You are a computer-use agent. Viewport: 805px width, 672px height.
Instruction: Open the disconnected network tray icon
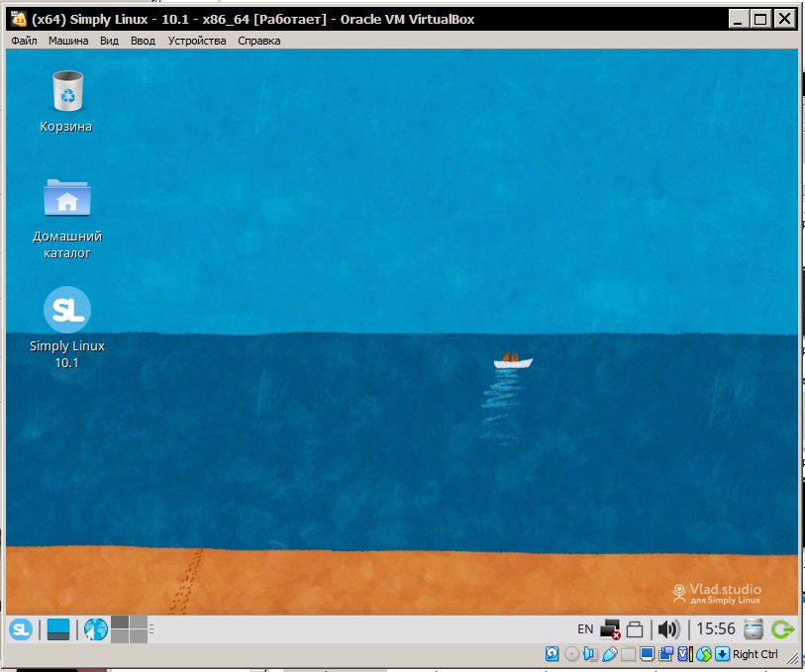(610, 629)
